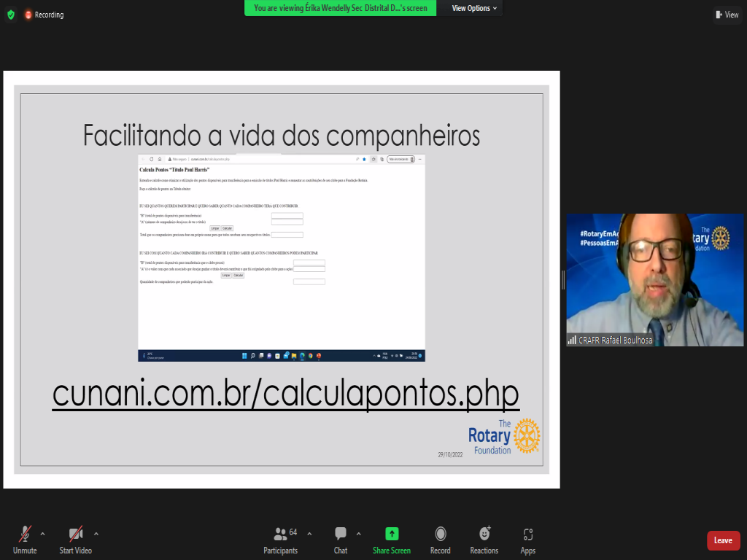Change layout with the View button
747x560 pixels.
(727, 15)
